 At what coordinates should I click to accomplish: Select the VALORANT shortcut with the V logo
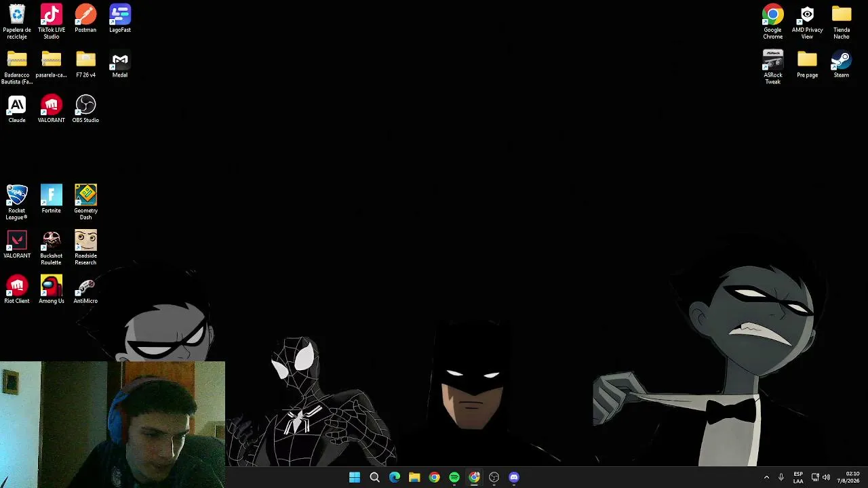(17, 245)
